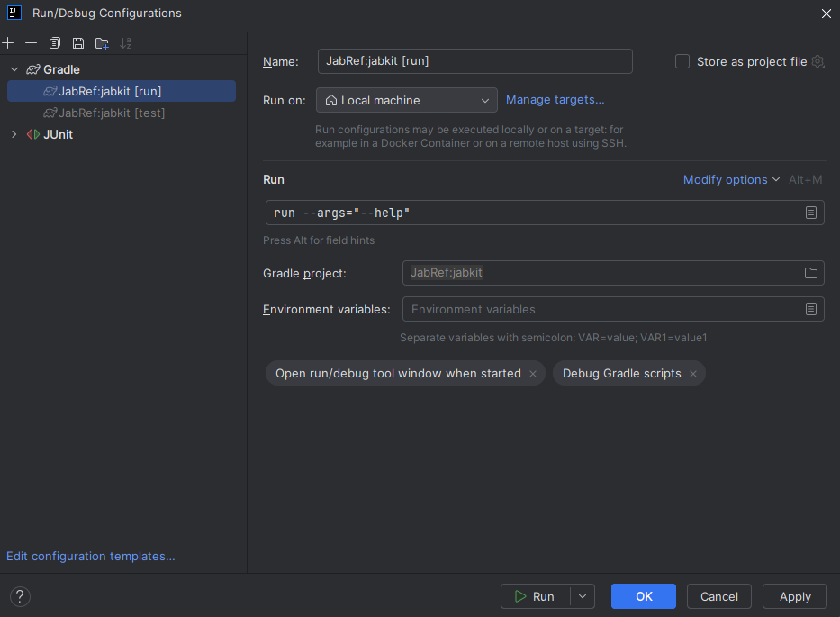
Task: Open the environment variables editor icon
Action: coord(811,309)
